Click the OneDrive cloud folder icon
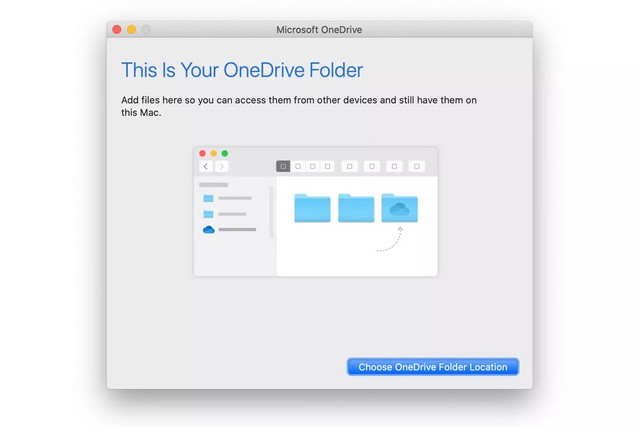Screen dimensions: 640x427 coord(400,208)
